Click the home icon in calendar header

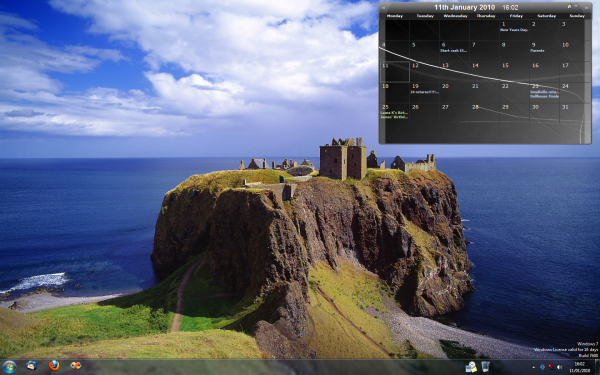coord(569,7)
